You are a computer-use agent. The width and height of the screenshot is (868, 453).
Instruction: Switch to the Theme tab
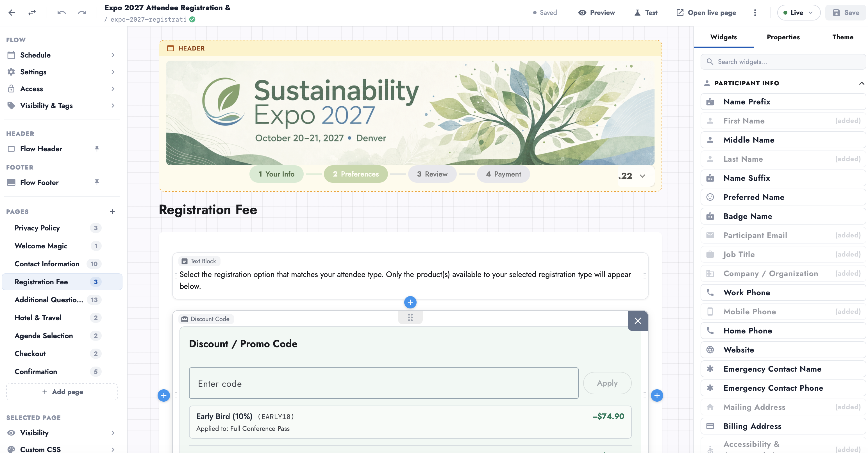(843, 37)
